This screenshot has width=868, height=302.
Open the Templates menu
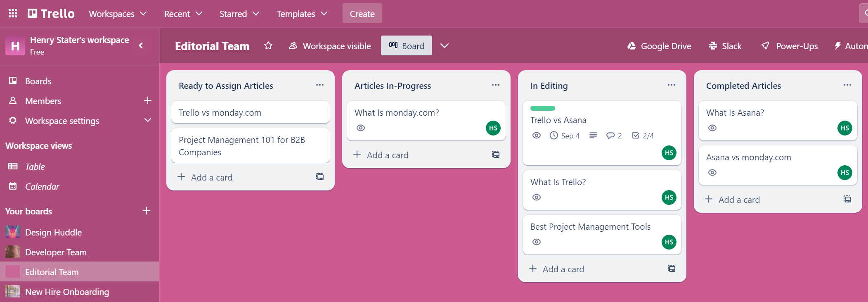pos(302,14)
